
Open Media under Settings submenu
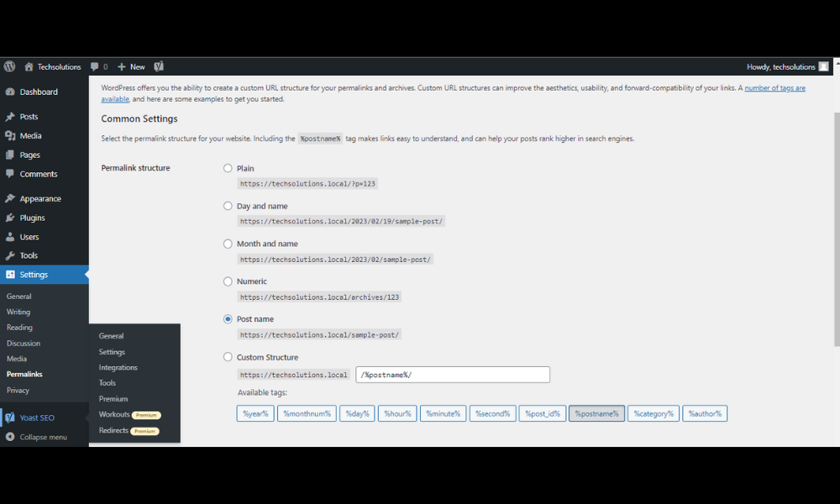pos(17,359)
